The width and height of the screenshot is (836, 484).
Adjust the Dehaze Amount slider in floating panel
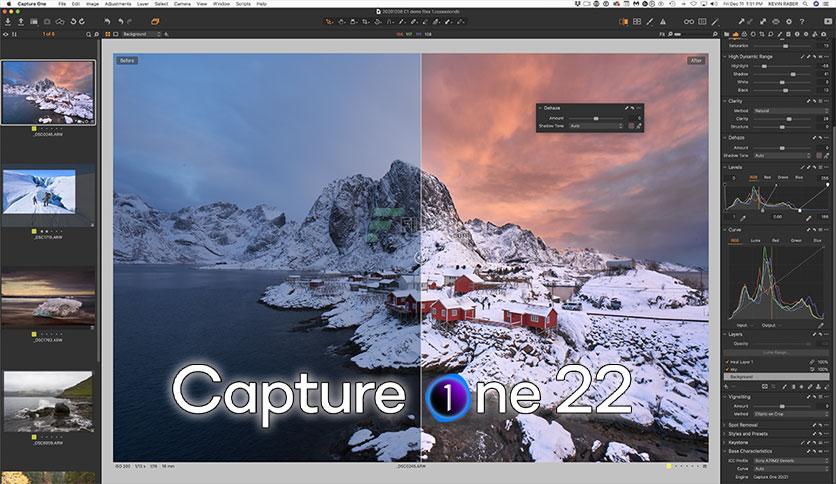(596, 118)
